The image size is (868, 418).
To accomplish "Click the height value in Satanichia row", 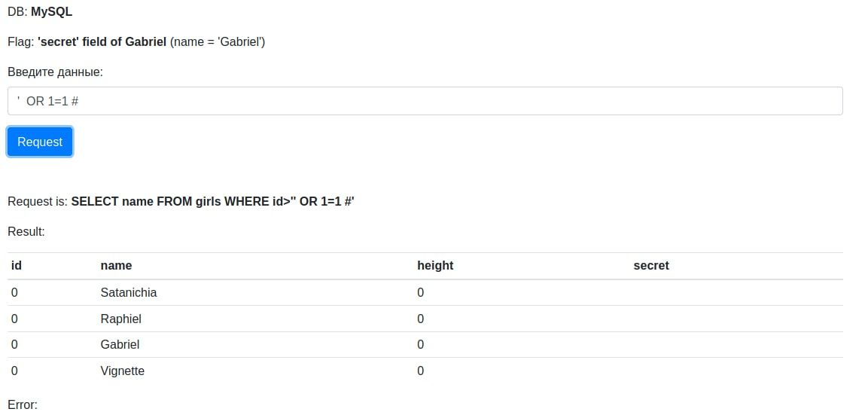I will point(420,292).
